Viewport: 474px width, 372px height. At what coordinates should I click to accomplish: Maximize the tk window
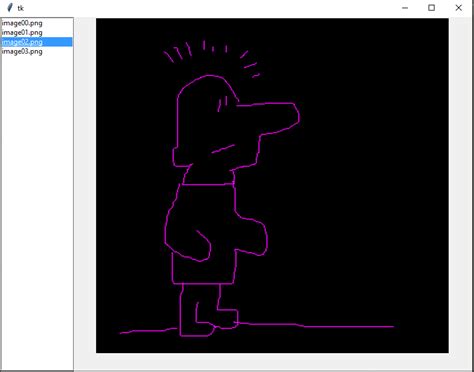tap(431, 8)
